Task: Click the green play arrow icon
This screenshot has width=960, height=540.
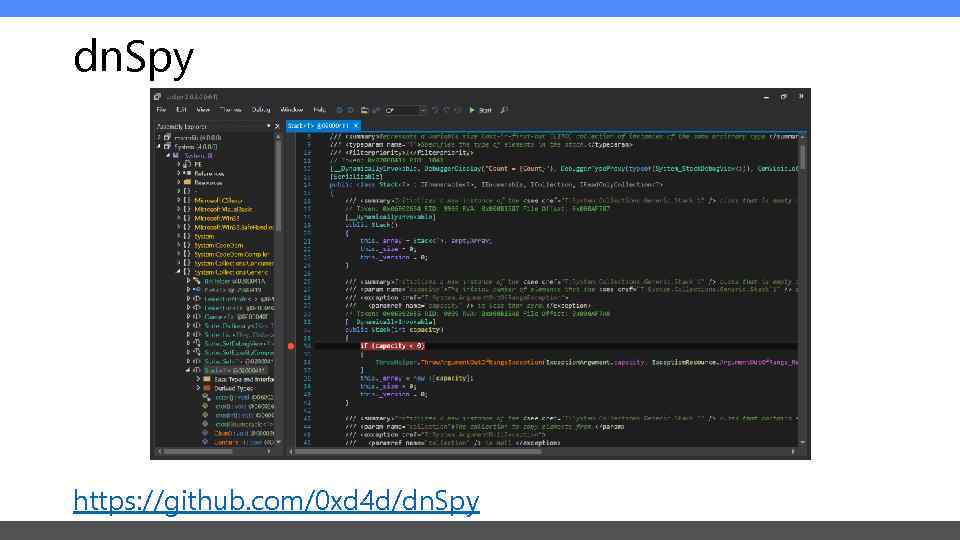Action: tap(472, 110)
